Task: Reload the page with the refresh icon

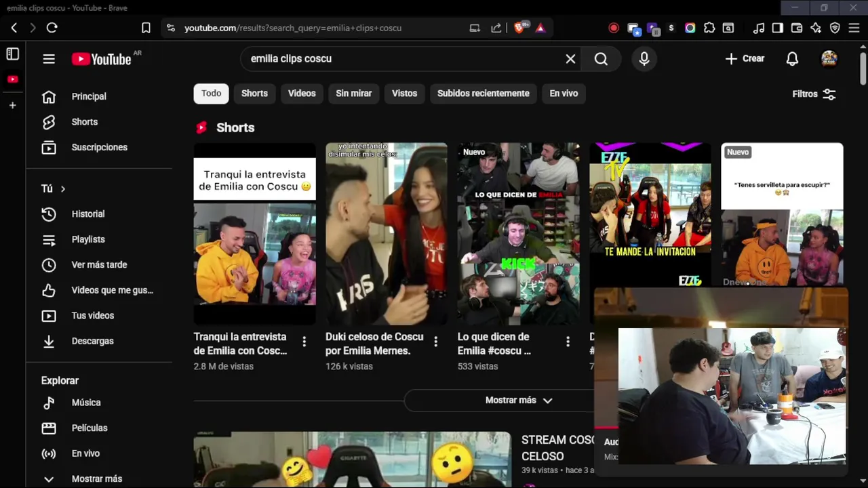Action: pyautogui.click(x=52, y=28)
